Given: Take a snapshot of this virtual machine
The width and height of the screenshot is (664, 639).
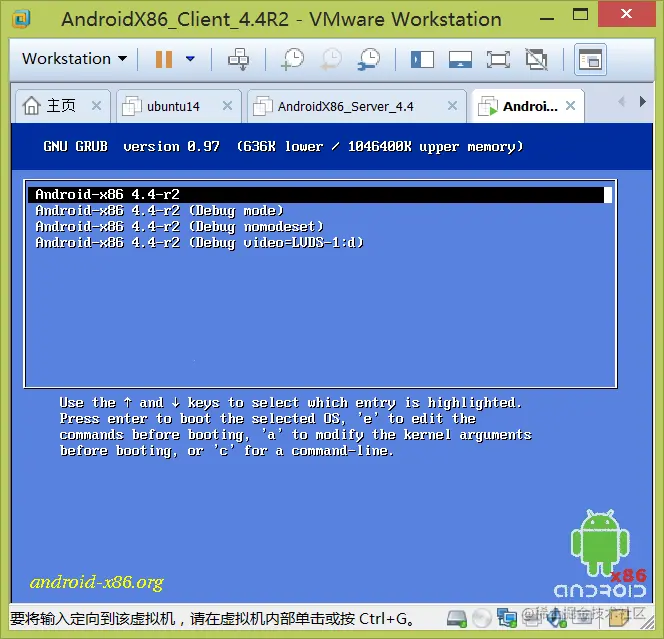Looking at the screenshot, I should pos(293,59).
